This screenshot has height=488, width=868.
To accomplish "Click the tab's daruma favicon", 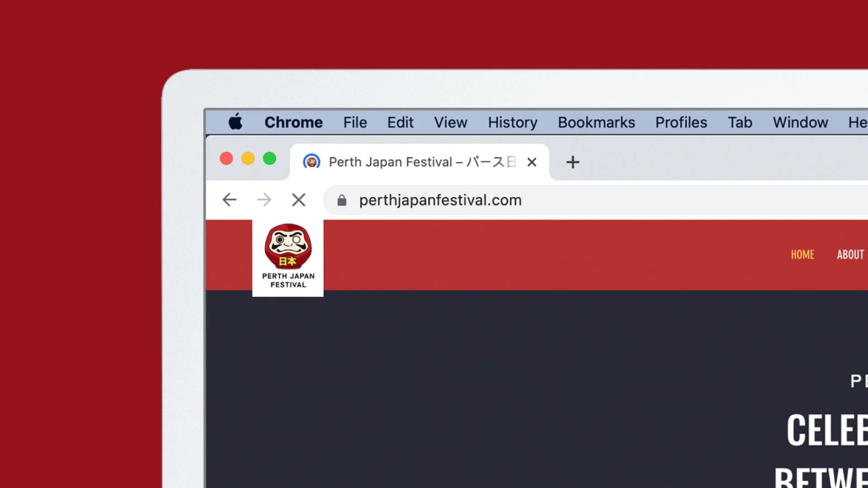I will pyautogui.click(x=311, y=161).
